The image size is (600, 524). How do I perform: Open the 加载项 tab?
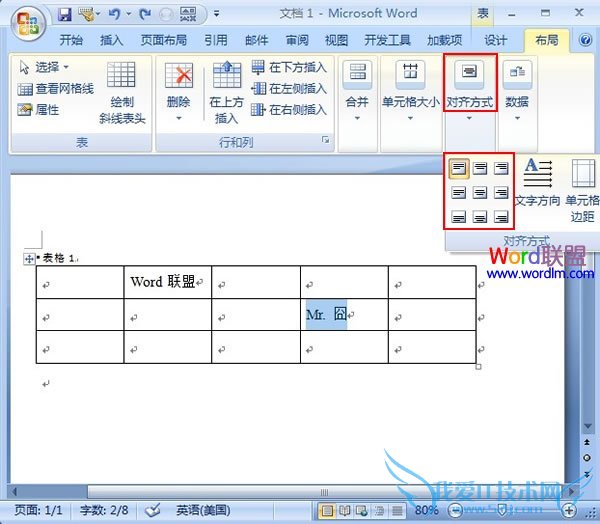click(444, 40)
